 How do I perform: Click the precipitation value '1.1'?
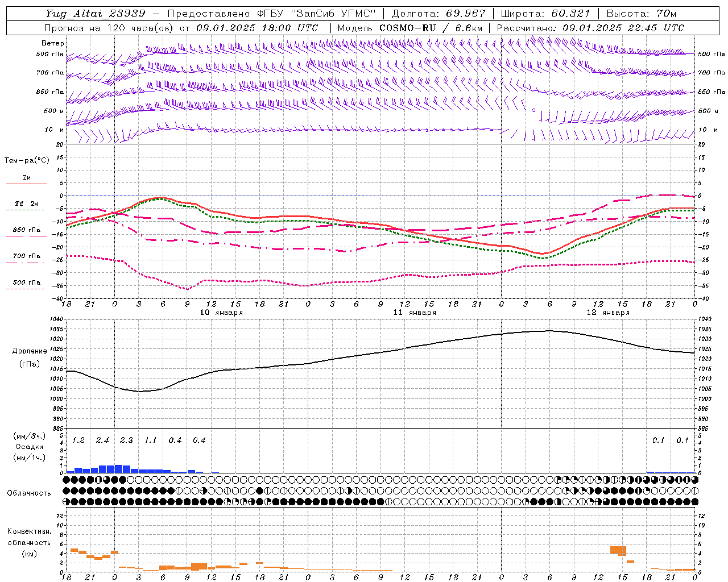pos(150,440)
